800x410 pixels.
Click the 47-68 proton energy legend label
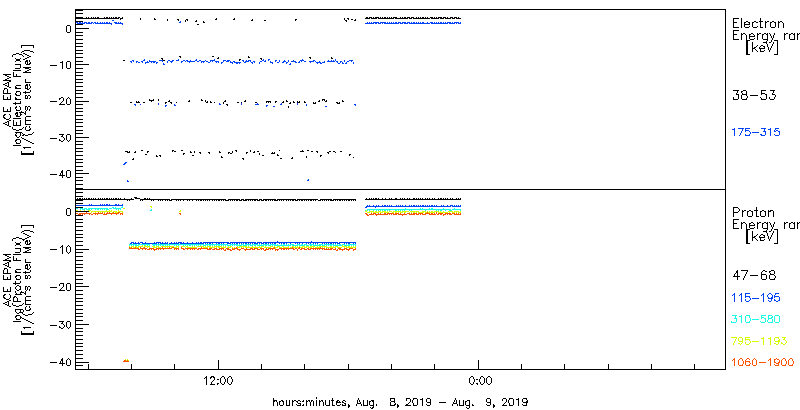click(754, 276)
